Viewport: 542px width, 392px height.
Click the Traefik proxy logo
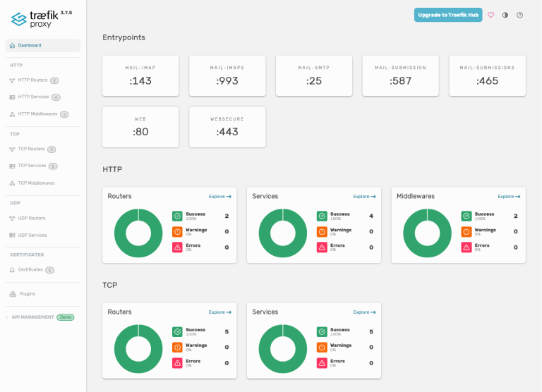35,19
